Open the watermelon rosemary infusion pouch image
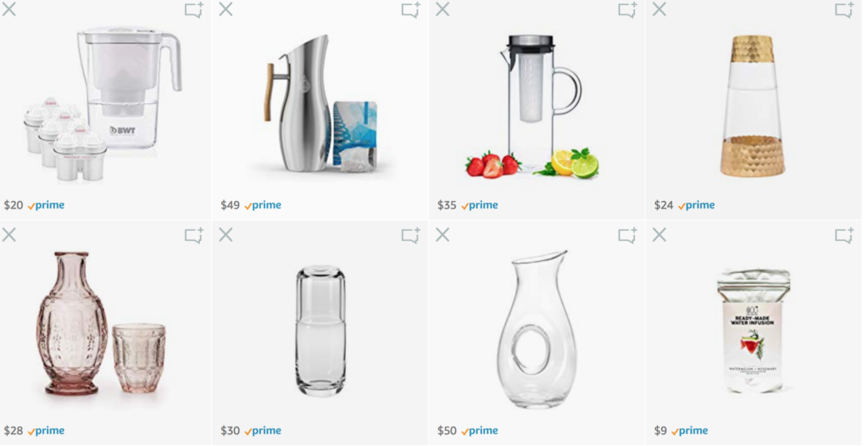The height and width of the screenshot is (446, 868). coord(754,332)
